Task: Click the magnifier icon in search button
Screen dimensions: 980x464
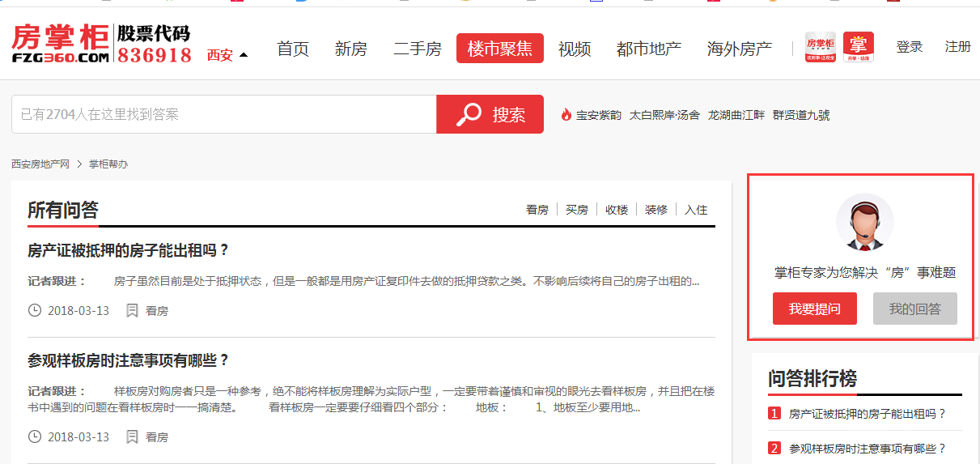Action: [469, 115]
